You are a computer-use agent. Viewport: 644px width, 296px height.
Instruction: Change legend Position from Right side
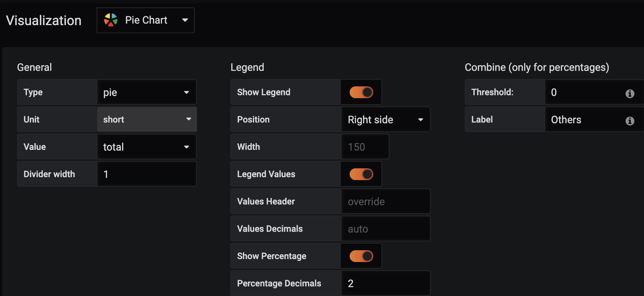tap(386, 120)
